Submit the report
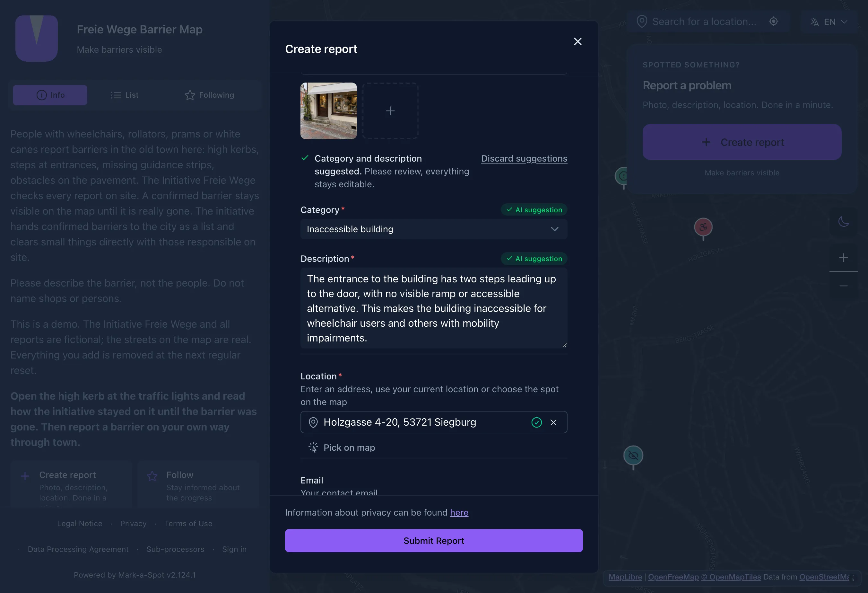The image size is (868, 593). tap(434, 541)
